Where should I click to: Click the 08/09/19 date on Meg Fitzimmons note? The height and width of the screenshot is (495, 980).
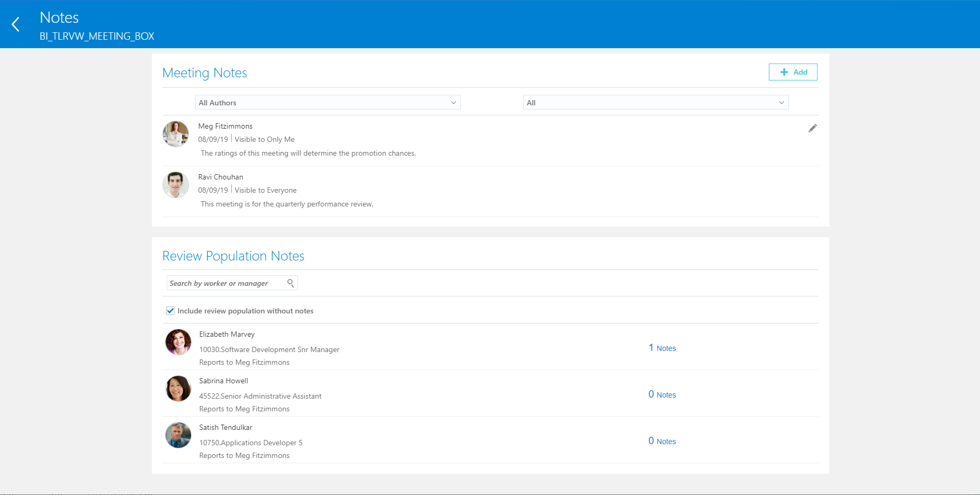click(x=213, y=139)
